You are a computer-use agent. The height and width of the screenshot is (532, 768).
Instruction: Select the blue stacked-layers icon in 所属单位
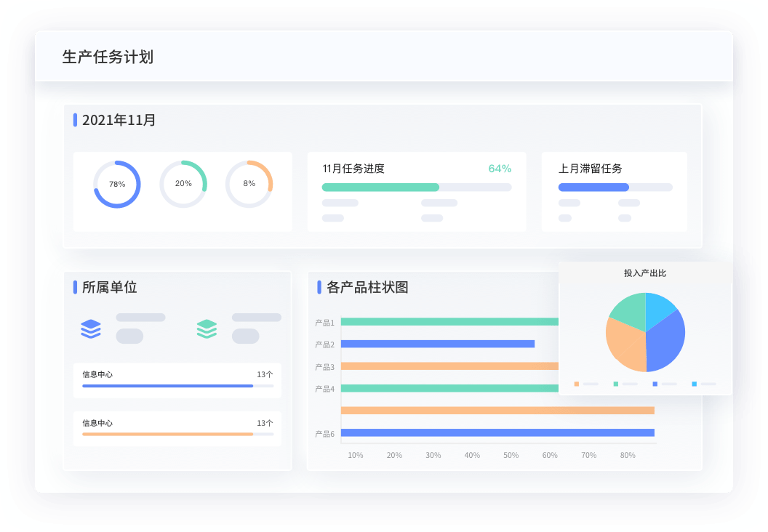click(89, 329)
